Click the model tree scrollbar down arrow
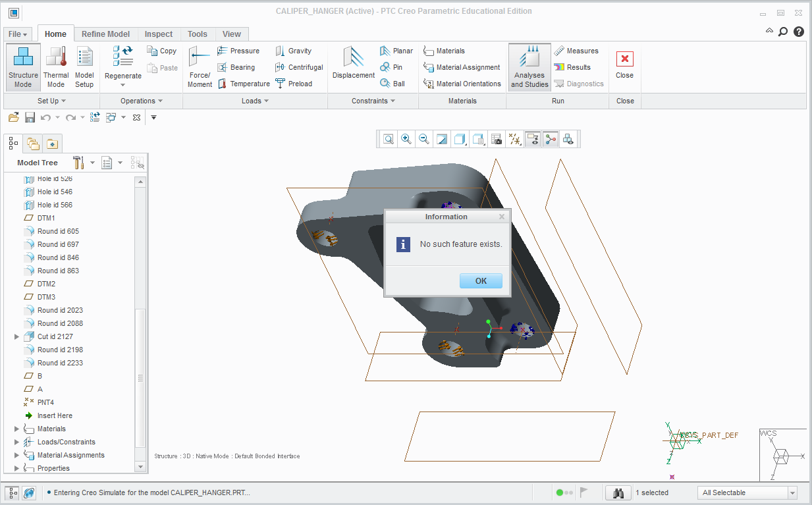The height and width of the screenshot is (505, 812). pos(140,466)
